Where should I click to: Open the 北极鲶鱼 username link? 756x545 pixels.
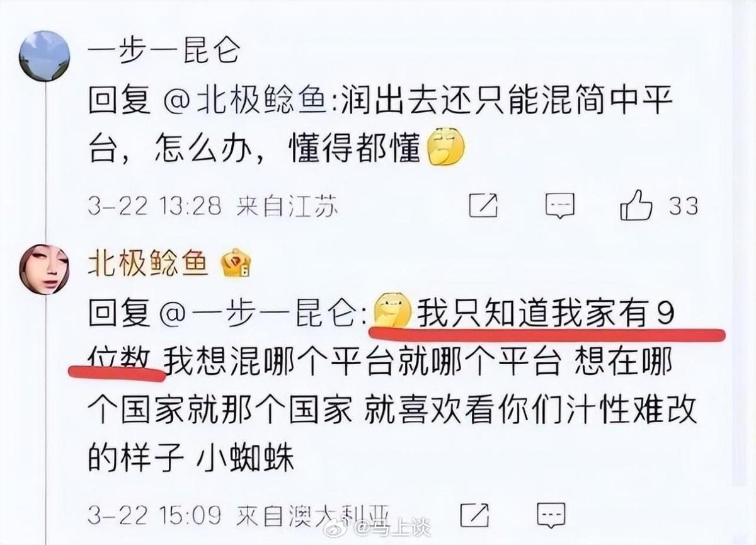[149, 263]
